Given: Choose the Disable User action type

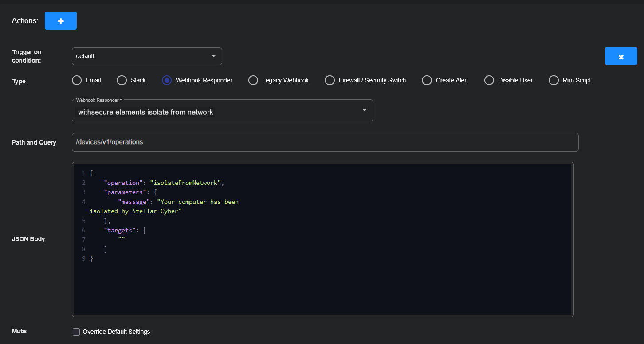Looking at the screenshot, I should (x=489, y=80).
